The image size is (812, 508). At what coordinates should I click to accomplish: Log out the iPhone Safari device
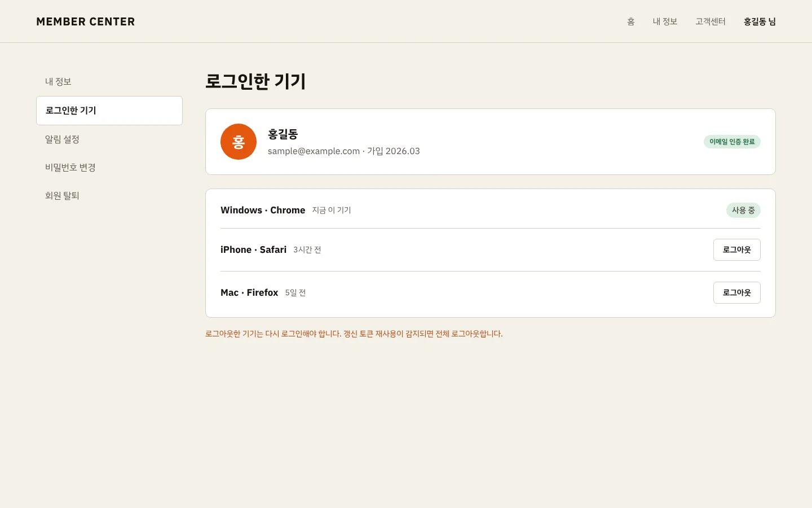(x=737, y=249)
